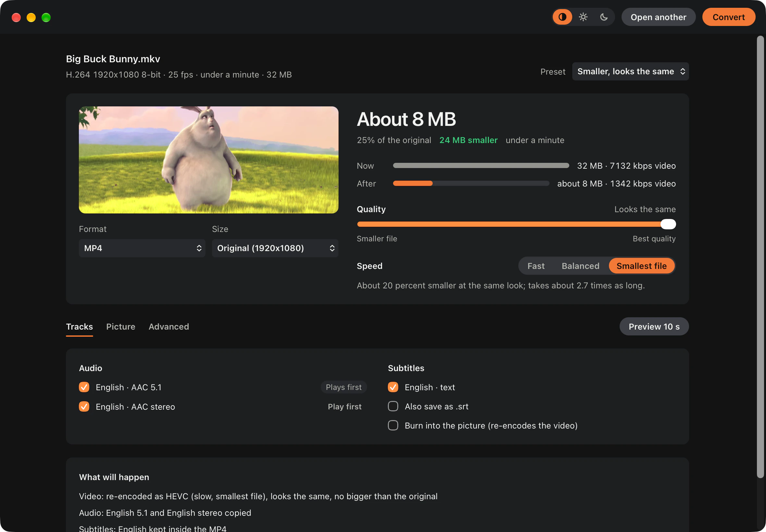Click the Convert button
Image resolution: width=766 pixels, height=532 pixels.
click(729, 17)
